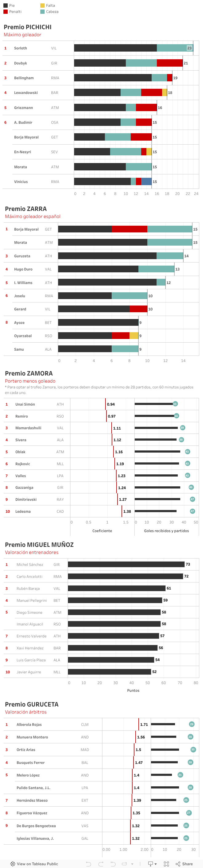Screen dimensions: 203x868
Task: Click Unai Simón's 33 matches circle marker
Action: click(175, 404)
